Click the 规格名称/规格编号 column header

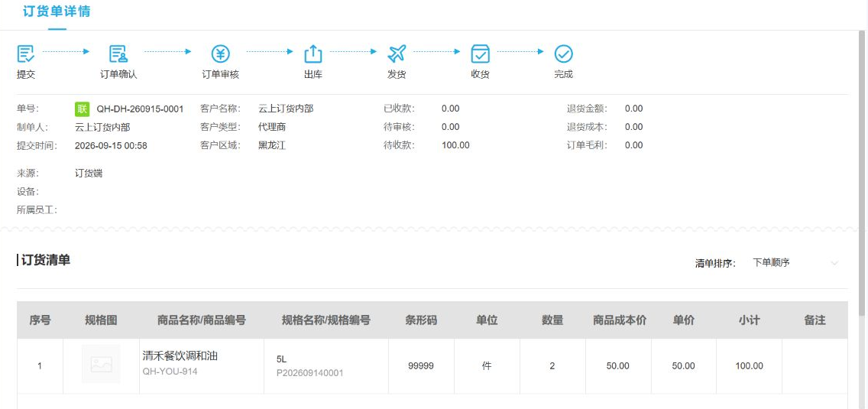[x=326, y=320]
